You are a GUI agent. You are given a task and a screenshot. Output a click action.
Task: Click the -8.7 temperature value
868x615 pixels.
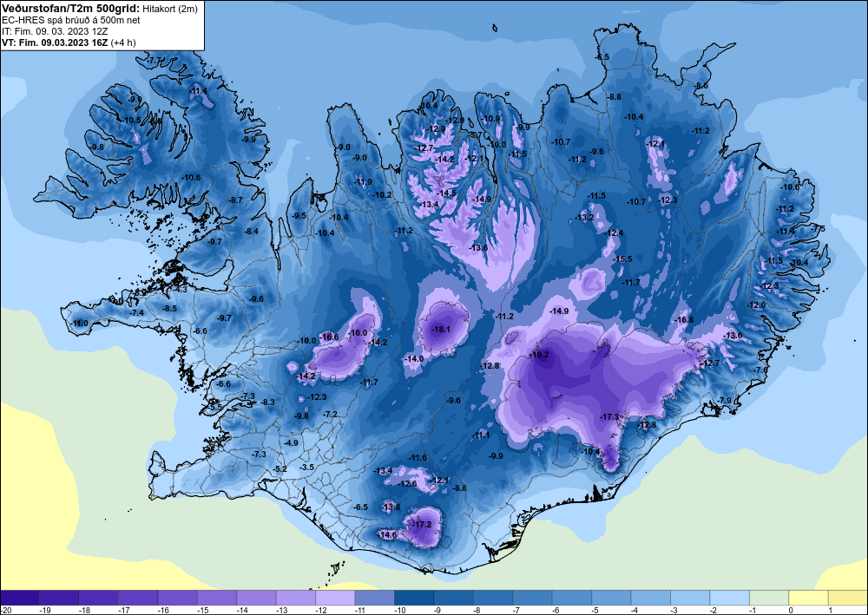point(236,200)
